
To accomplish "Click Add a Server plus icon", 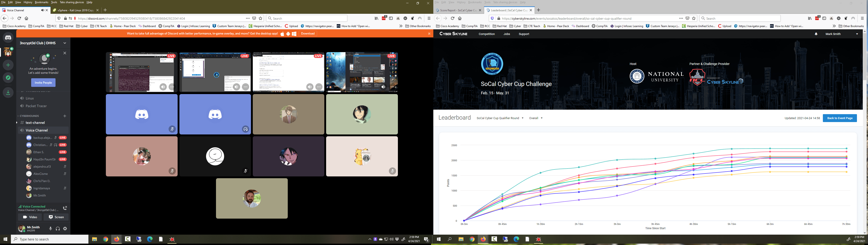I will click(x=8, y=65).
